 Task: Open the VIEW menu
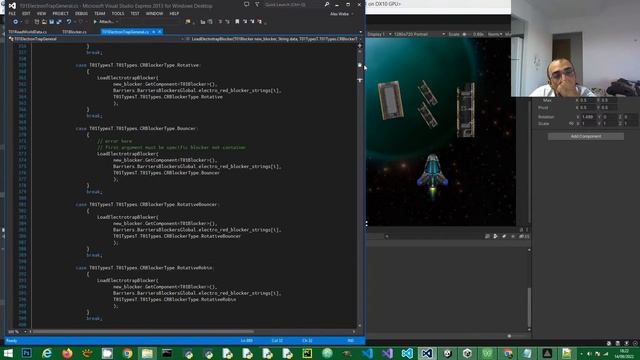pyautogui.click(x=41, y=13)
